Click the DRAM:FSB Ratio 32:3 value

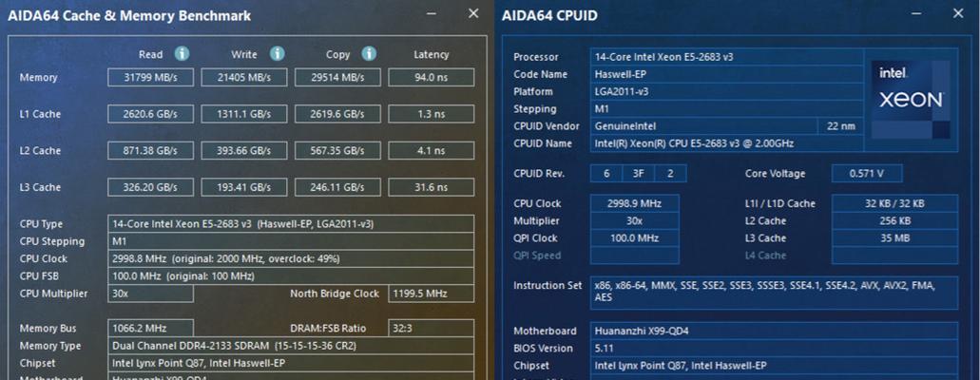click(x=432, y=328)
